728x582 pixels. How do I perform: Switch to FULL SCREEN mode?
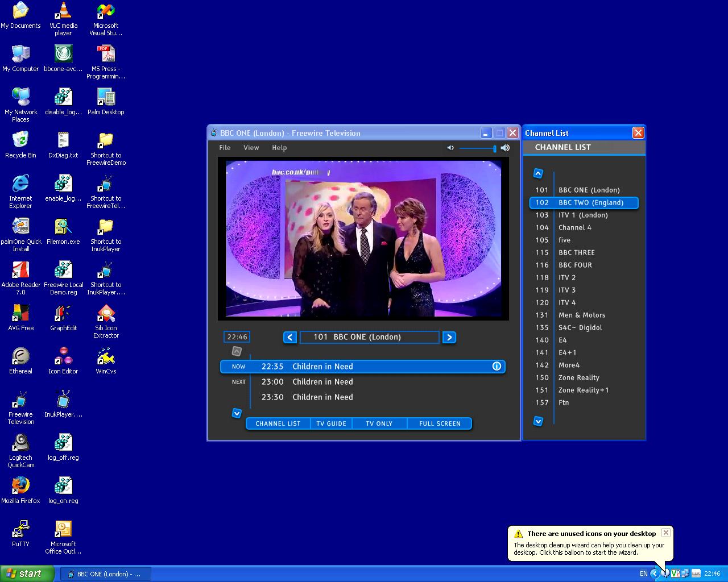point(440,423)
